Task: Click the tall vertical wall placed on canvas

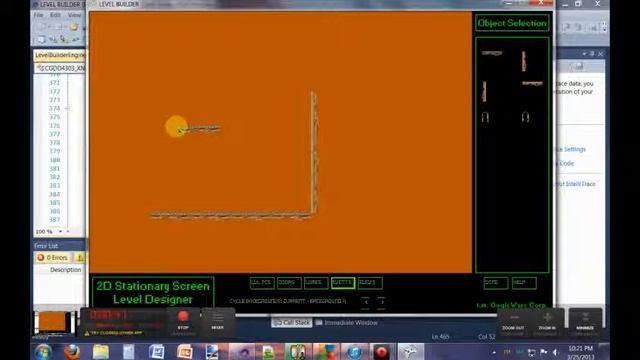Action: [x=314, y=153]
